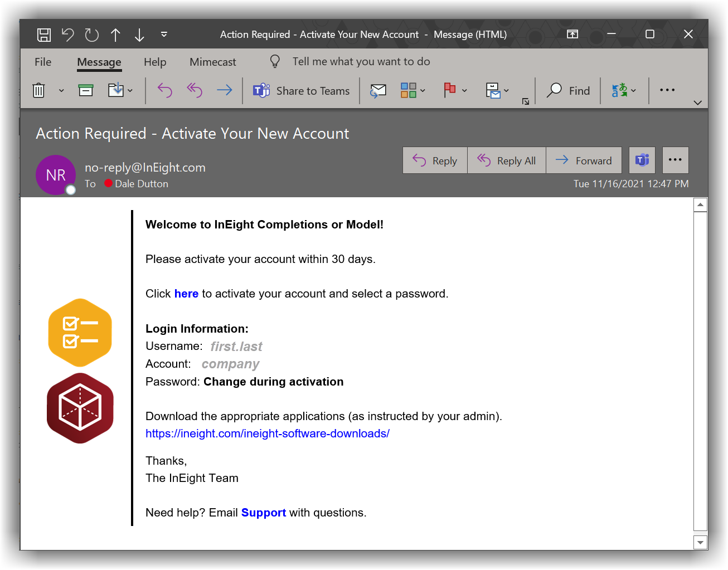Click 'Change during activation' password text

click(x=274, y=382)
